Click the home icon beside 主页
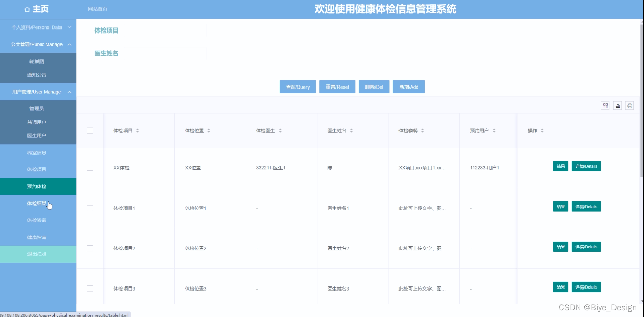Image resolution: width=644 pixels, height=317 pixels. (x=27, y=9)
